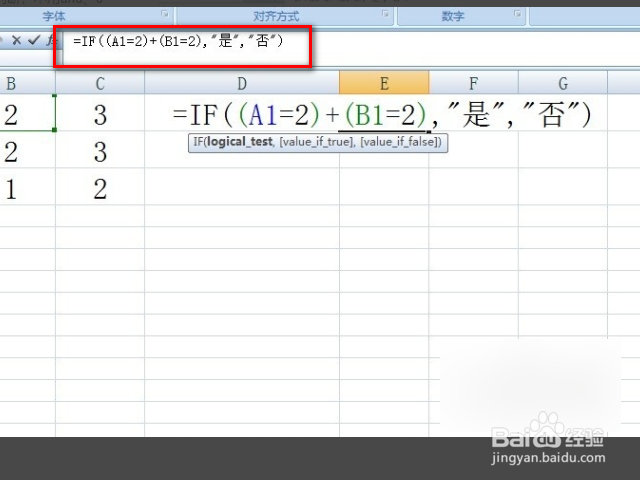Click the confirm checkmark icon in formula bar
The width and height of the screenshot is (640, 480).
pyautogui.click(x=34, y=40)
